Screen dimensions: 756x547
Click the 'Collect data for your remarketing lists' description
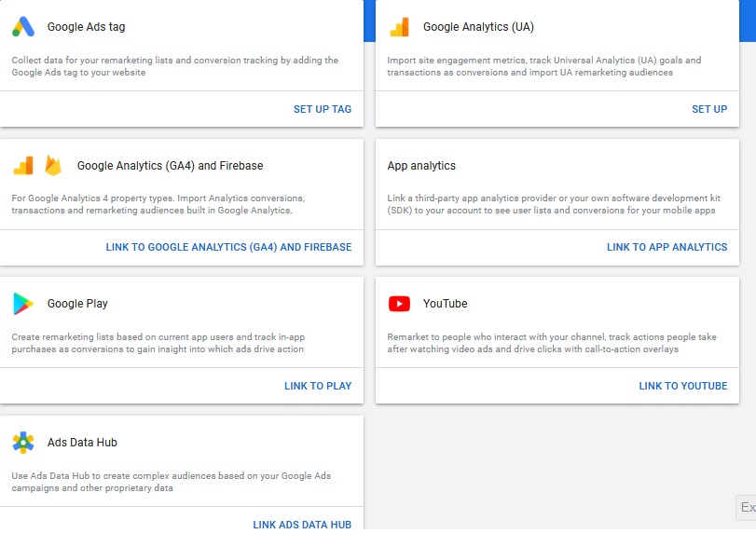(174, 66)
